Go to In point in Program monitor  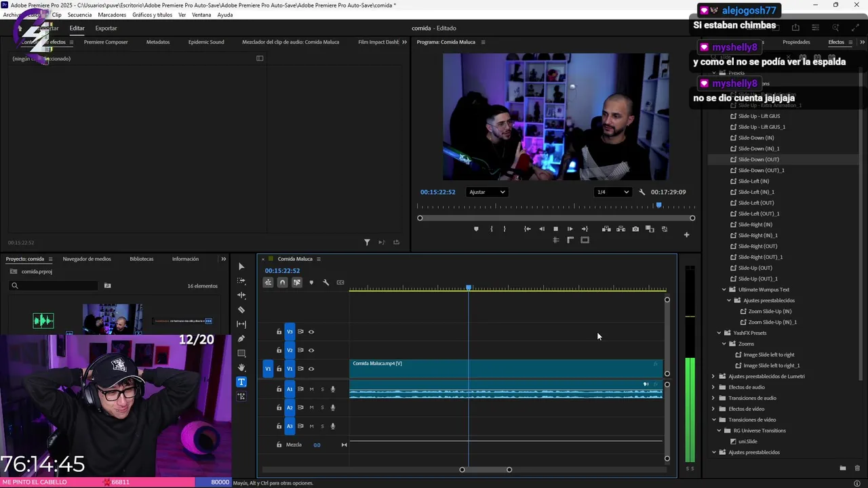tap(527, 229)
